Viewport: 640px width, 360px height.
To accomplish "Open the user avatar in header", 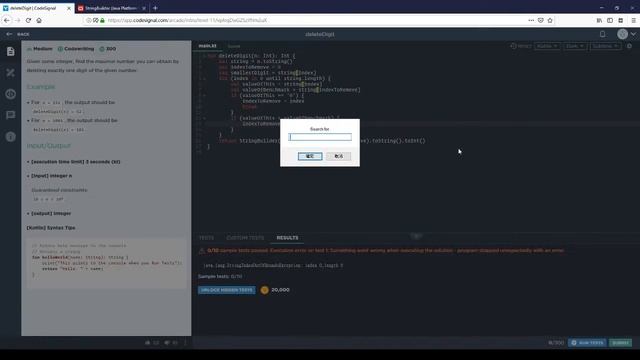I will pyautogui.click(x=622, y=34).
